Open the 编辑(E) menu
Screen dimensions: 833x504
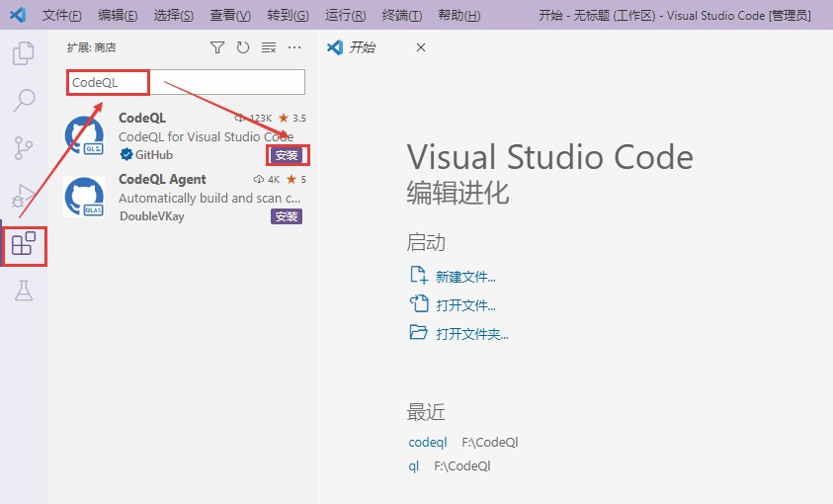pos(118,16)
